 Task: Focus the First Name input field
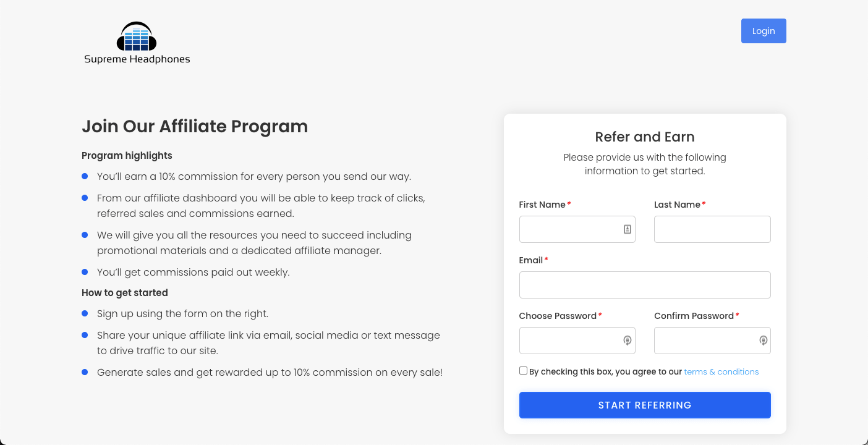[x=570, y=229]
